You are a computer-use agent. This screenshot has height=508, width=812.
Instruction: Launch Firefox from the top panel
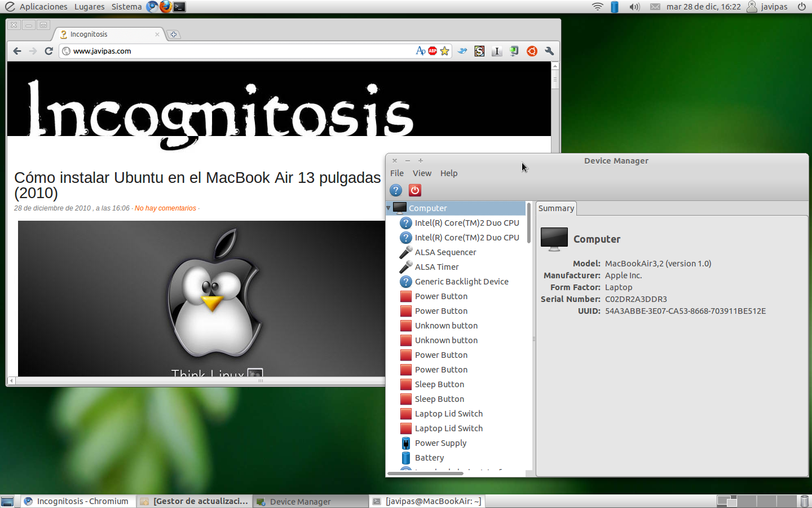(x=166, y=7)
